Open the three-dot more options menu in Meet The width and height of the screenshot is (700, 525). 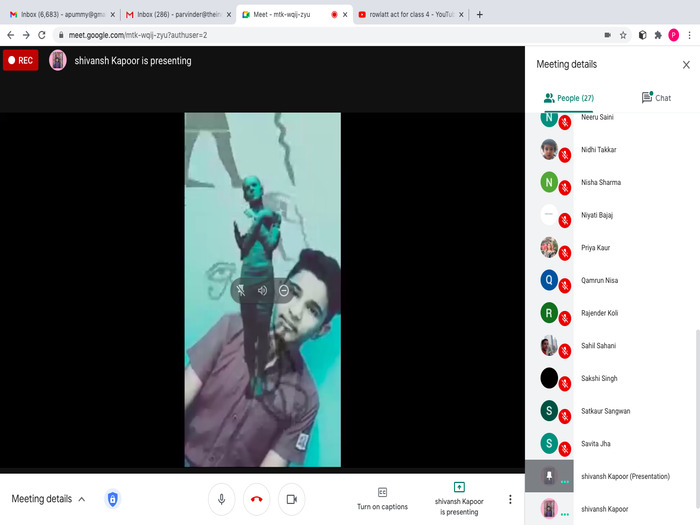[x=510, y=499]
